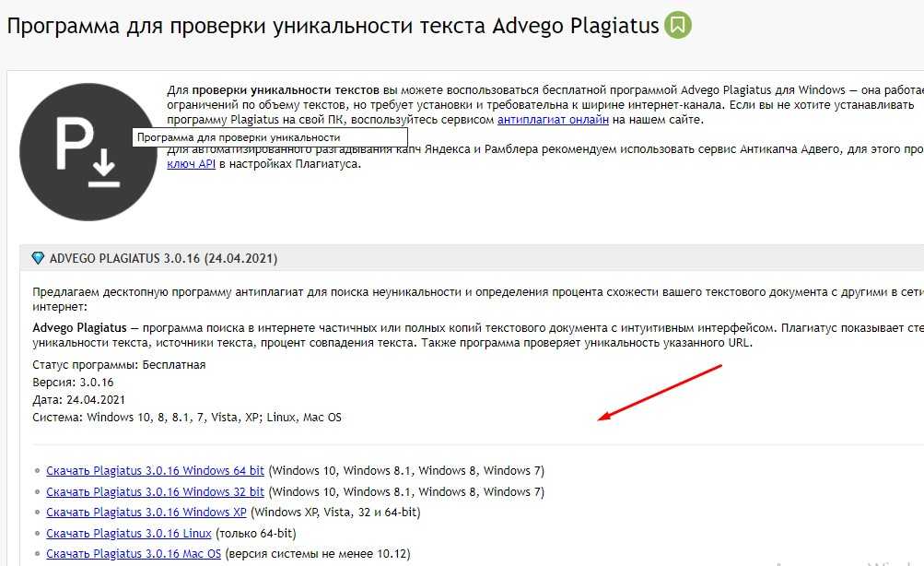Click the "Система: Windows 10, 8, 8.1" line
924x566 pixels.
[x=186, y=418]
